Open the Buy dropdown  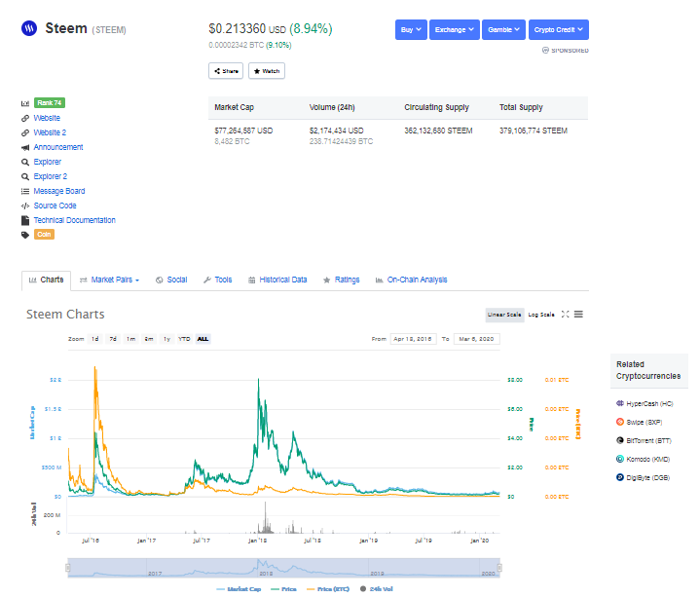click(x=411, y=30)
